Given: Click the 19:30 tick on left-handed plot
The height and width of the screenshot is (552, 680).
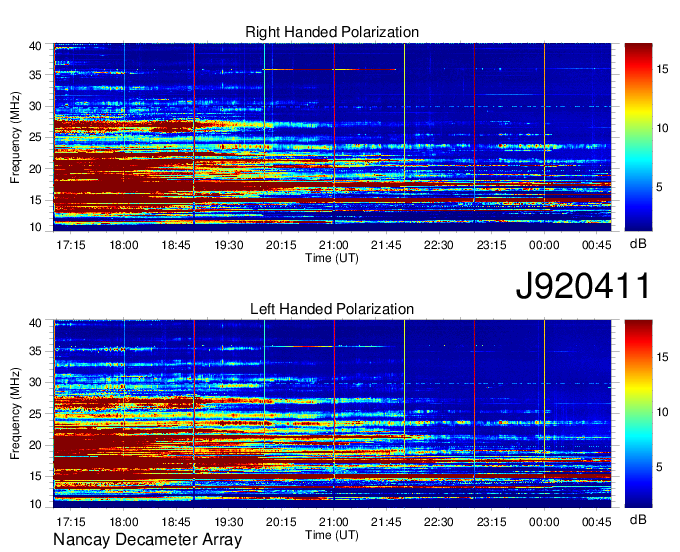Looking at the screenshot, I should 229,522.
